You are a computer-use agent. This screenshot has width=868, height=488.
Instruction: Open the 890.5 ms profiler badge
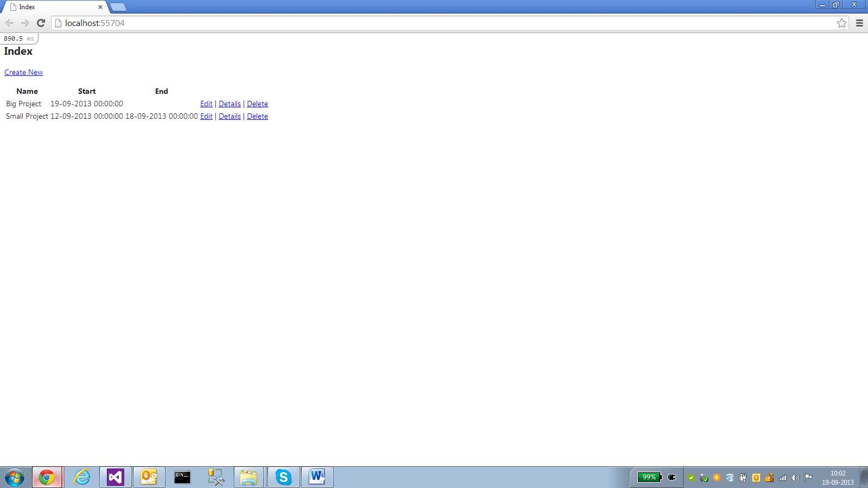19,38
